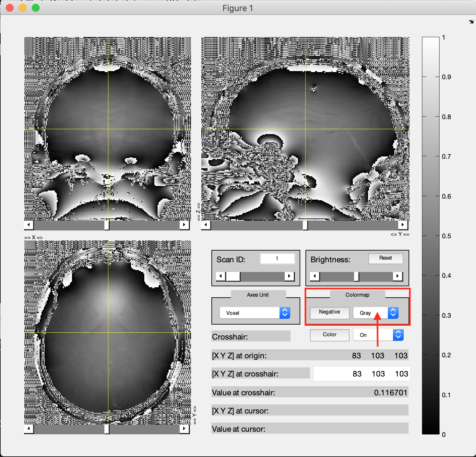Click the dock arrow icon at top right

(x=471, y=22)
